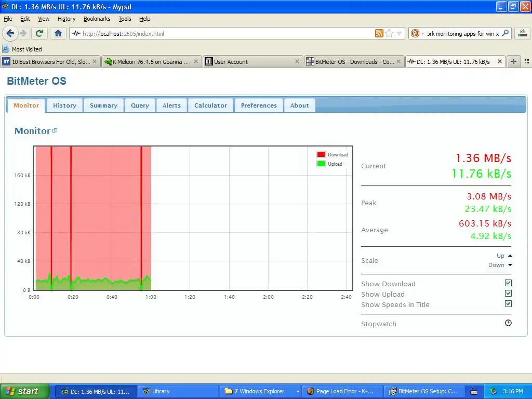Open the Edit menu
The width and height of the screenshot is (532, 399).
(x=25, y=19)
